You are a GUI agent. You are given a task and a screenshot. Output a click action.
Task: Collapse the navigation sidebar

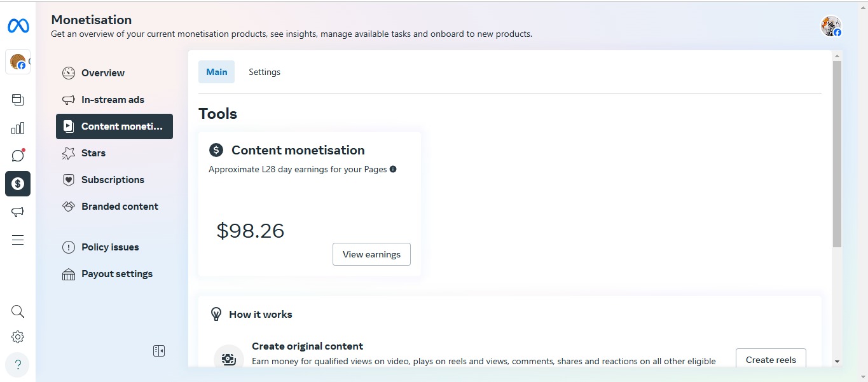click(x=158, y=350)
